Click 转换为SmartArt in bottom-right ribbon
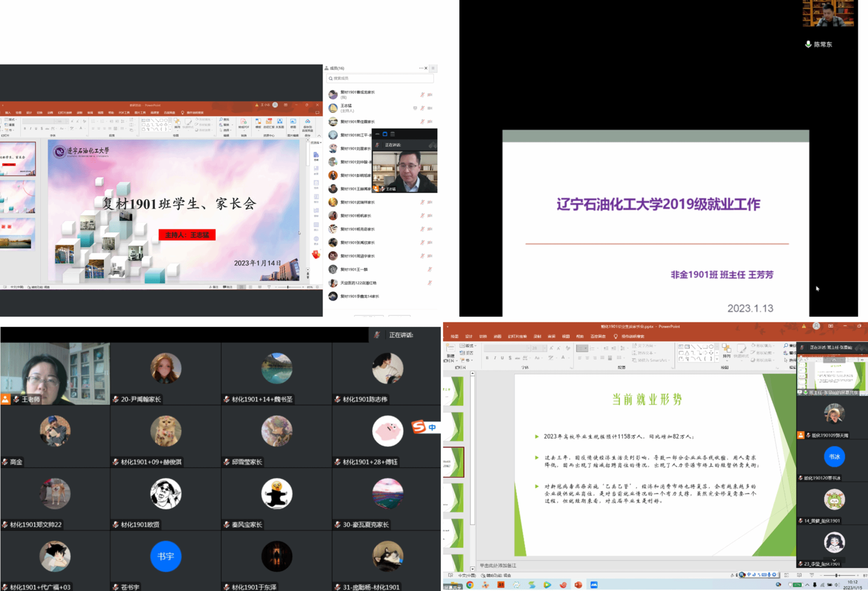This screenshot has width=868, height=591. [651, 360]
